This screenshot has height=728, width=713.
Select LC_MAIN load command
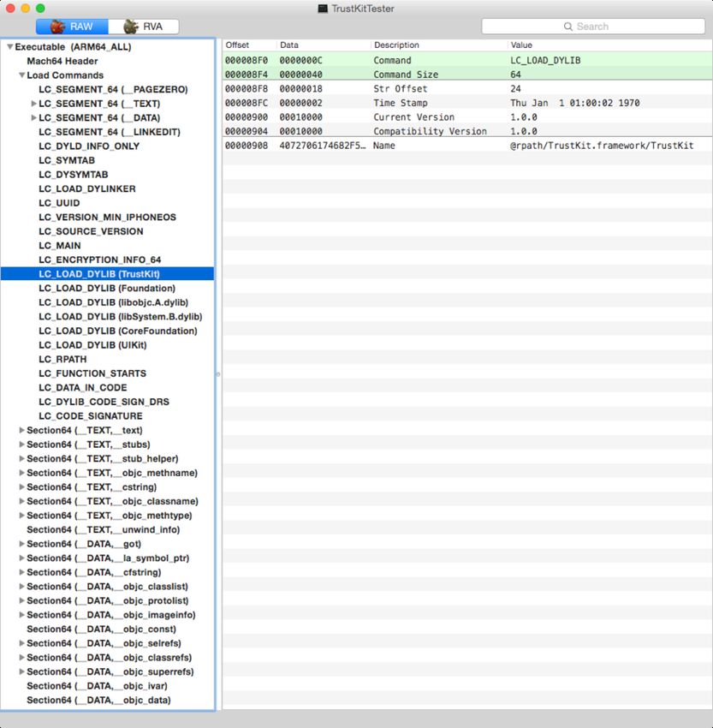click(x=60, y=246)
